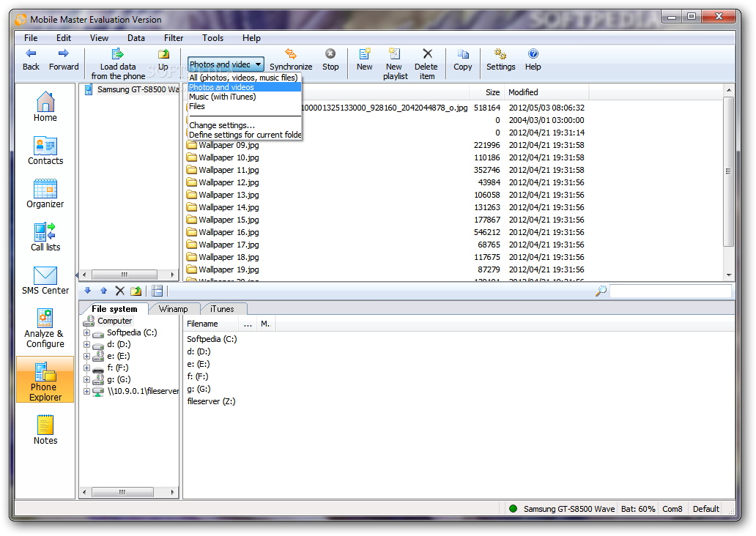Screen dimensions: 756x536
Task: Click the magnifier search icon
Action: [x=601, y=291]
